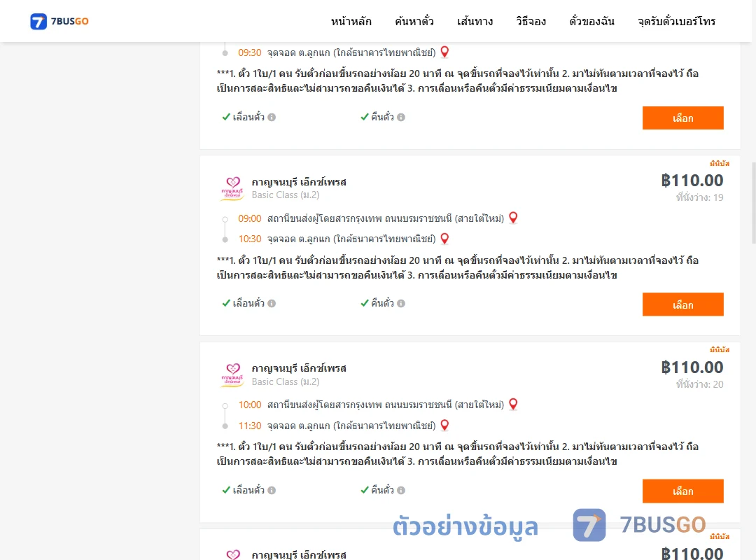Click ที่นั่งว่าง: 19 seat availability text
This screenshot has height=560, width=756.
699,197
